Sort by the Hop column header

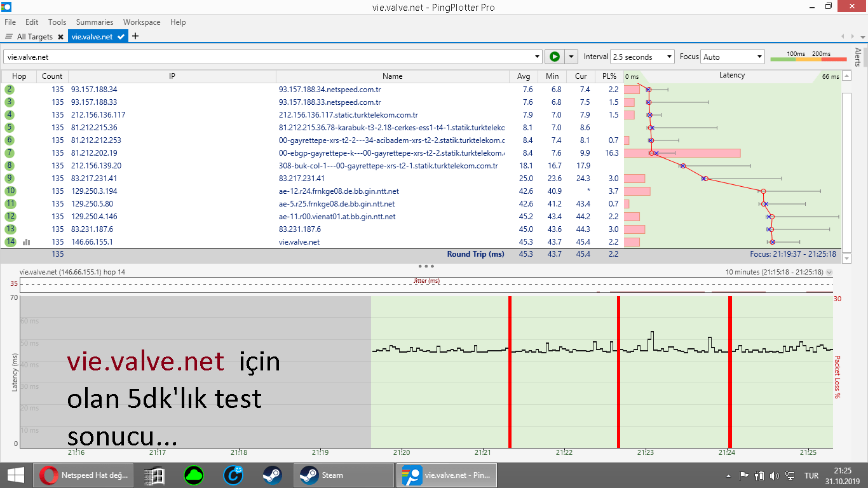click(20, 76)
